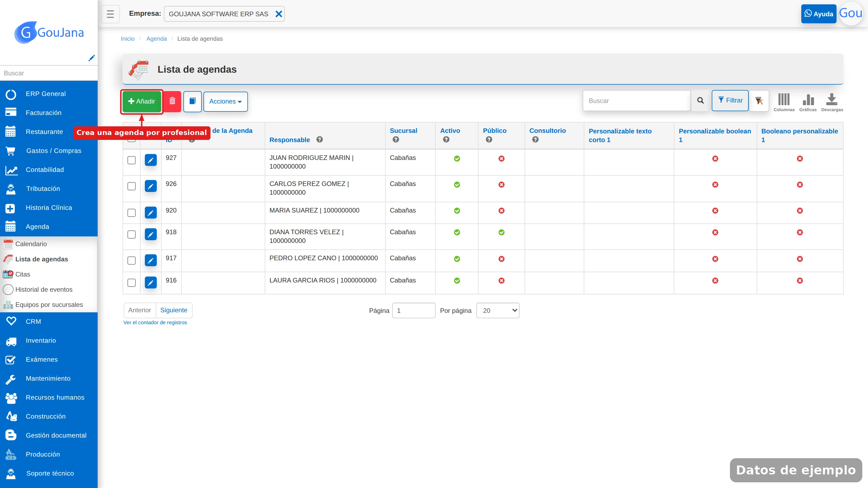Click the sidebar Buscar field
This screenshot has width=868, height=488.
coord(49,73)
